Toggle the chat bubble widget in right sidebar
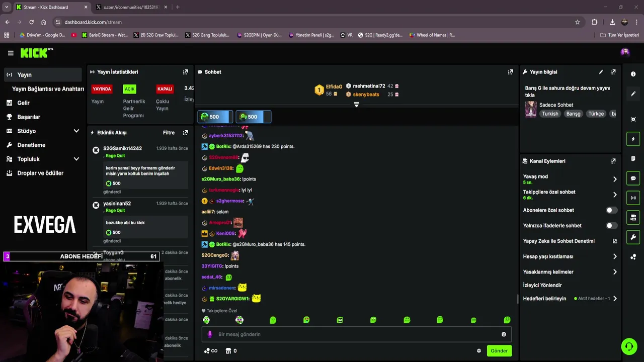The height and width of the screenshot is (362, 644). (633, 178)
